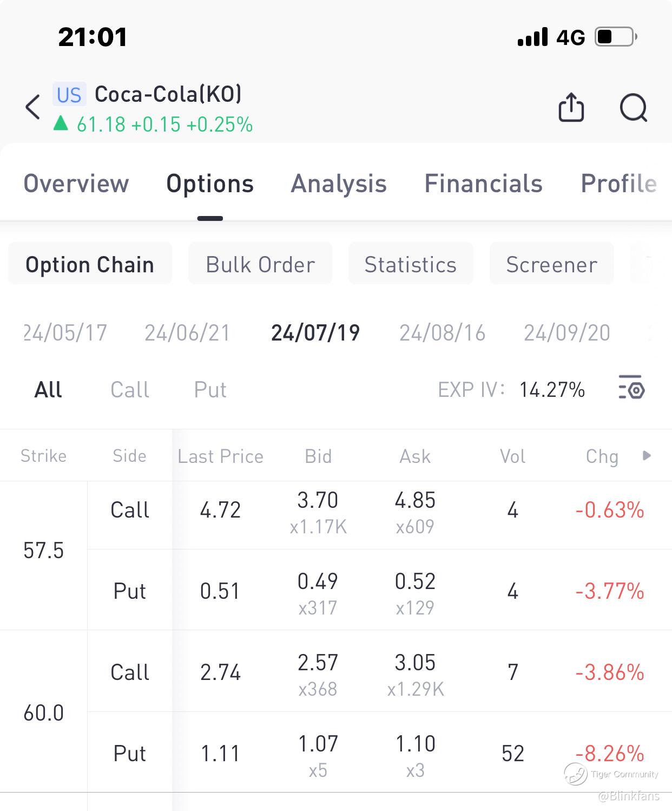Select the 24/06/21 expiration date

pyautogui.click(x=187, y=332)
